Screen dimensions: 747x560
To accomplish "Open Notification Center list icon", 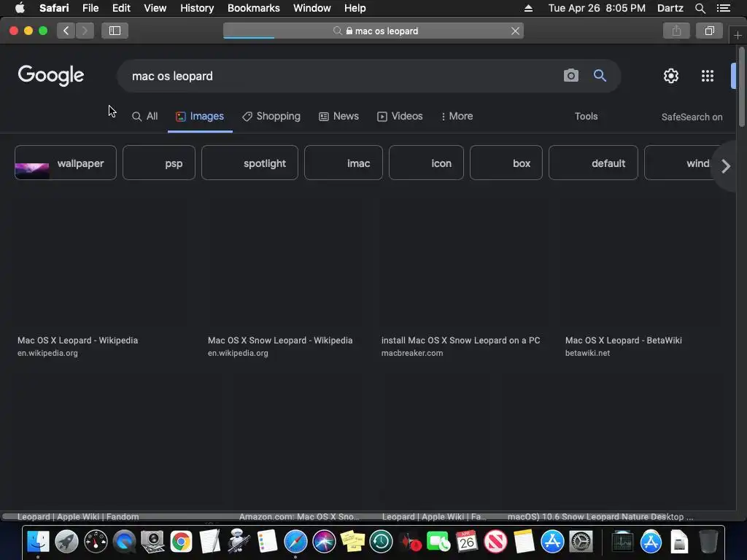I will [723, 8].
